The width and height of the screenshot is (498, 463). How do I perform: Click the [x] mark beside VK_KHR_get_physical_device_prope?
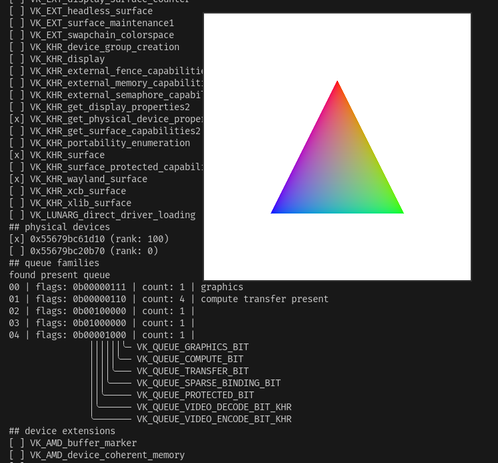click(x=17, y=119)
